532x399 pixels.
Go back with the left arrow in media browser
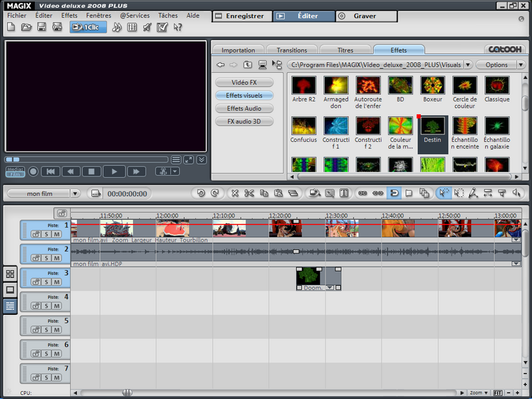[220, 64]
